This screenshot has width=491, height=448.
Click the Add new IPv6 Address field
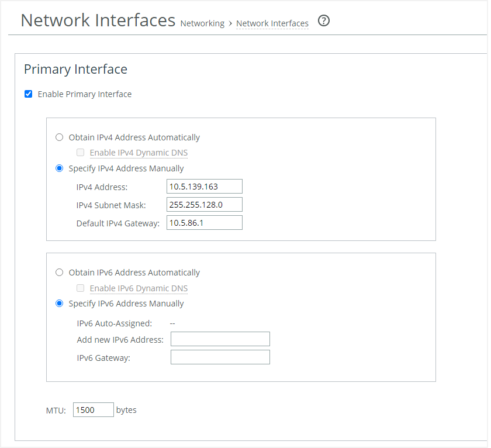click(x=220, y=339)
